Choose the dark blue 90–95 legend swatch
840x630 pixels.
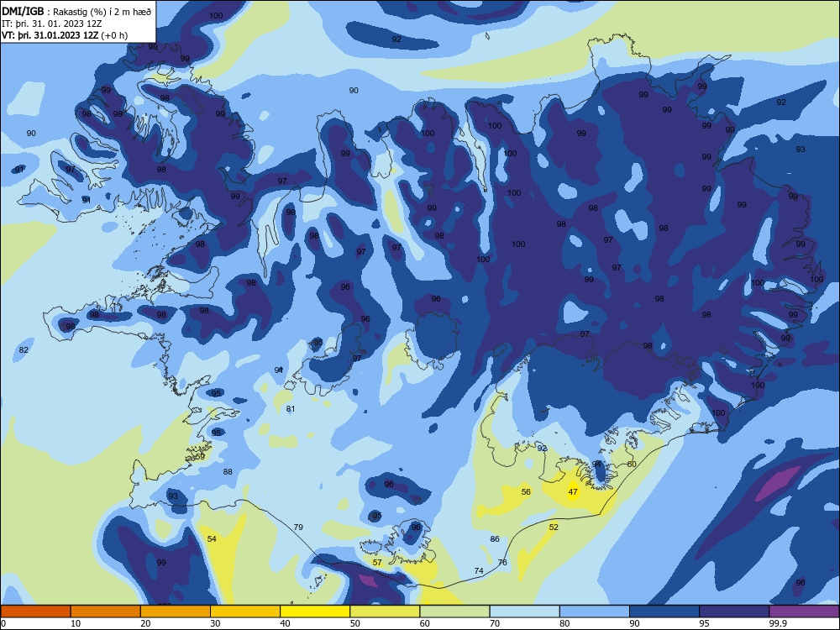click(664, 612)
